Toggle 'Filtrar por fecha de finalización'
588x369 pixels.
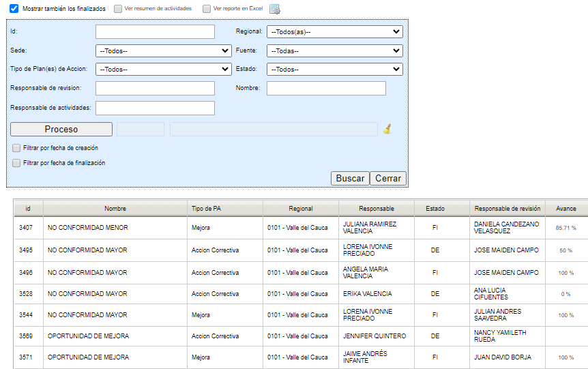coord(16,163)
